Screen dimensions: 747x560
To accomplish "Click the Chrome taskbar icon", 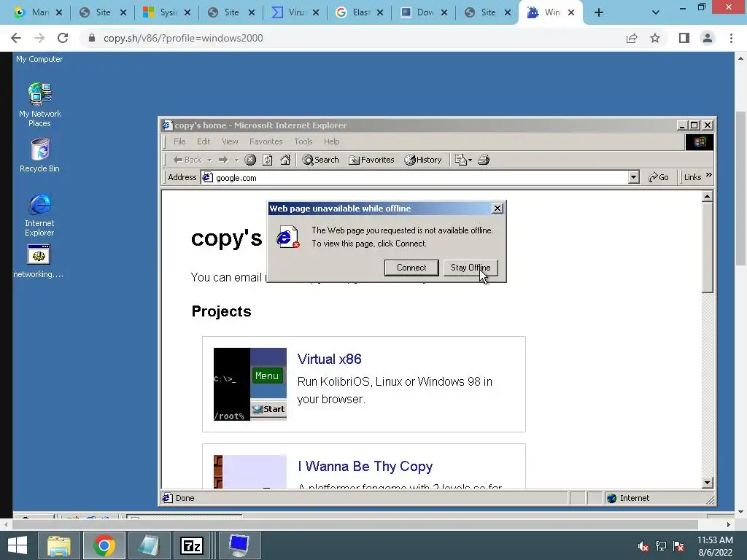I will 104,545.
